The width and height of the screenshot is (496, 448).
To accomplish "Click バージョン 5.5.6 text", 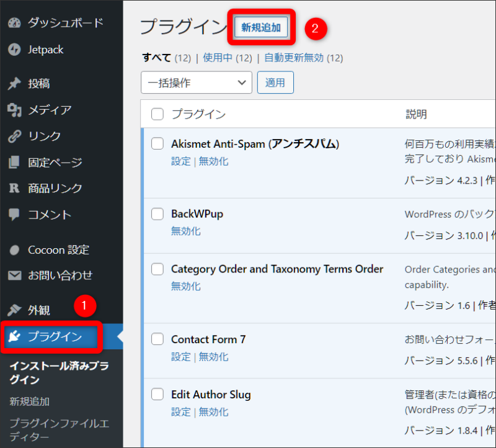I will pyautogui.click(x=441, y=361).
